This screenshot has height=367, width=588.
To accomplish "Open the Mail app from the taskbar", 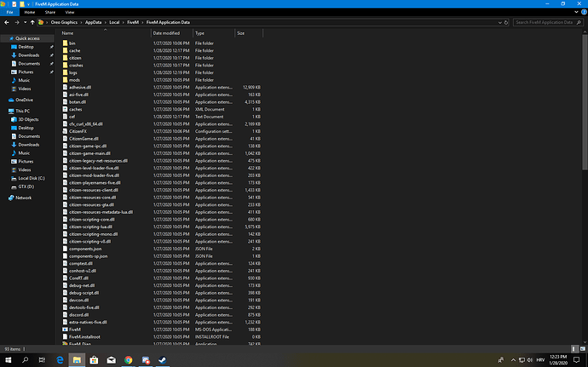I will pos(111,360).
